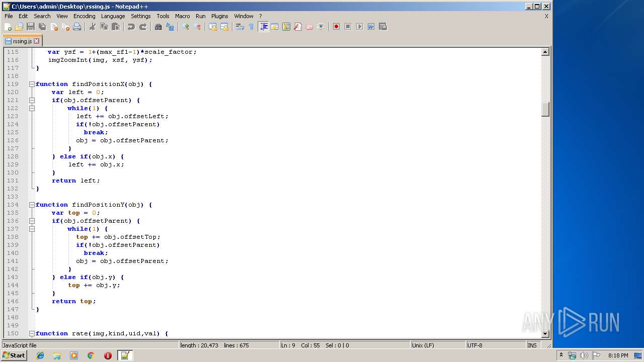This screenshot has width=644, height=362.
Task: Click the Save All toolbar icon
Action: tap(42, 27)
